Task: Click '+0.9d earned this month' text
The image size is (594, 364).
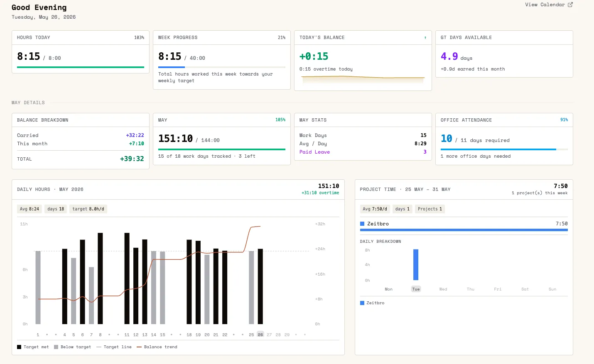Action: pyautogui.click(x=473, y=69)
